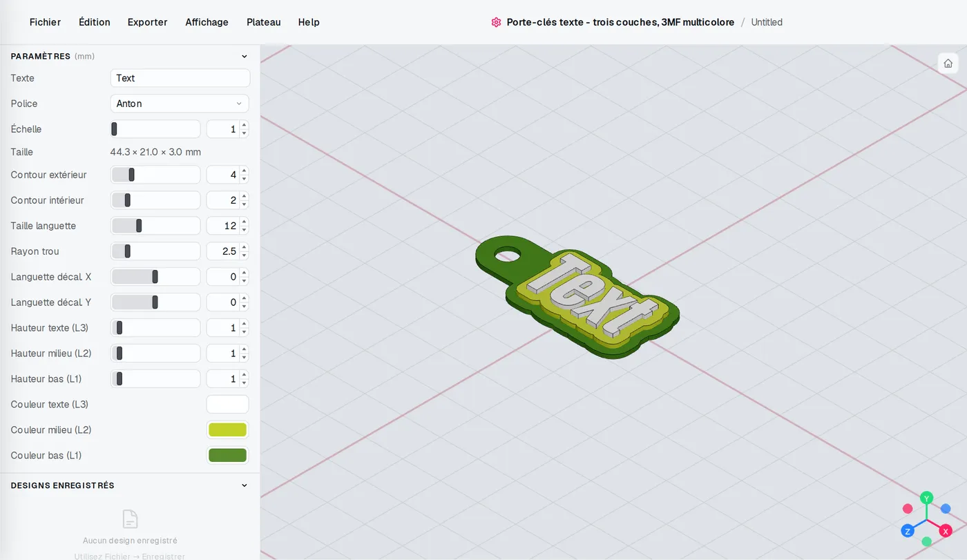The height and width of the screenshot is (560, 967).
Task: Click the Texte input field
Action: coord(180,78)
